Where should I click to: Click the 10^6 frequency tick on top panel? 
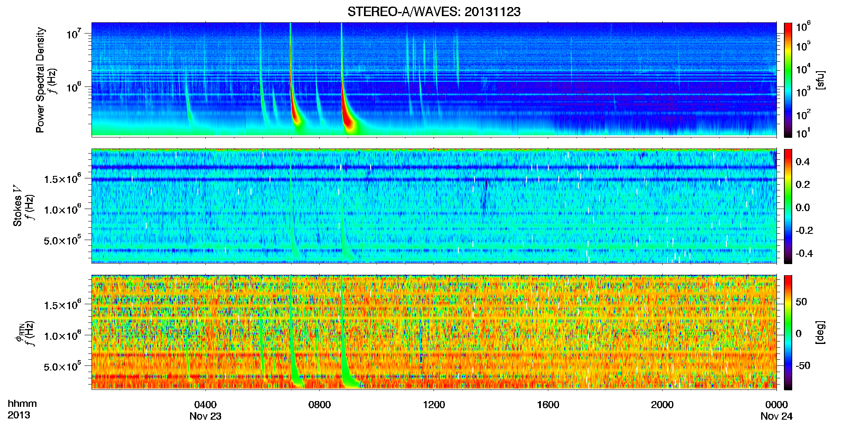(74, 87)
